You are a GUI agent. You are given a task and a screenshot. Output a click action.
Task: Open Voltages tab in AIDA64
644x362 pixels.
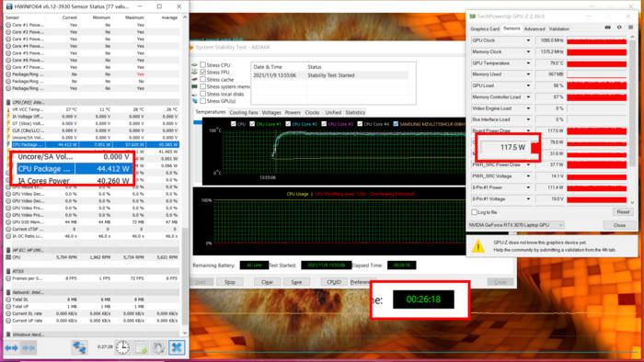[271, 112]
